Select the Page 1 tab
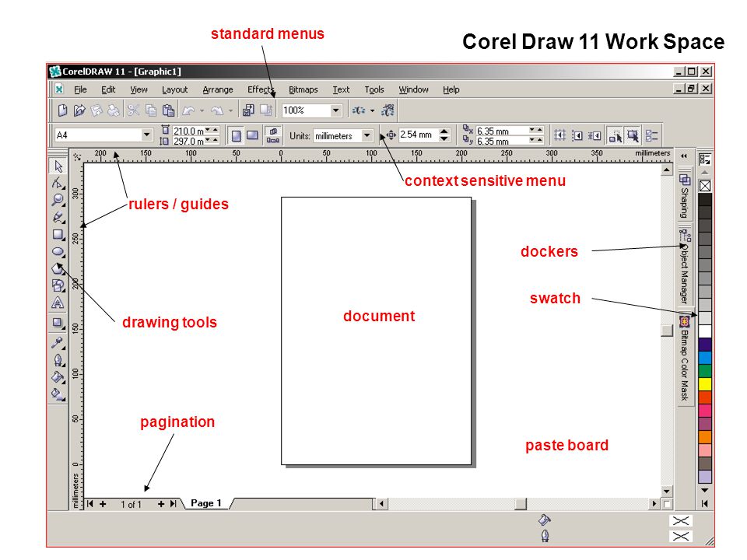The width and height of the screenshot is (747, 560). (205, 503)
